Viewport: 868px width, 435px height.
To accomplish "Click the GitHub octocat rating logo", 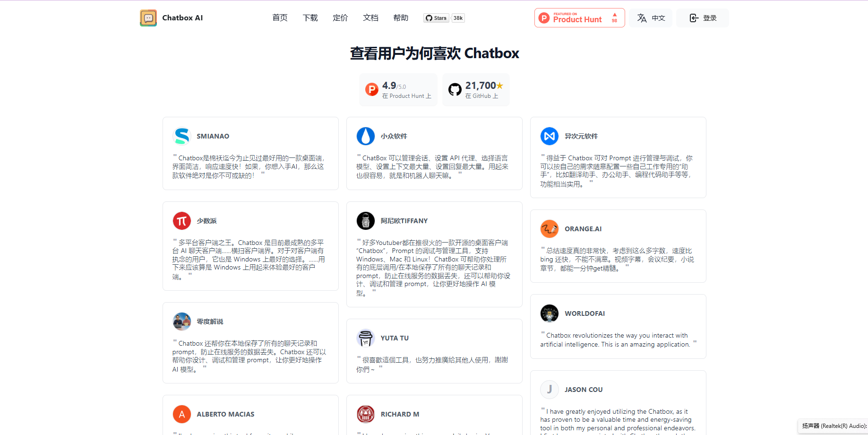I will point(455,89).
